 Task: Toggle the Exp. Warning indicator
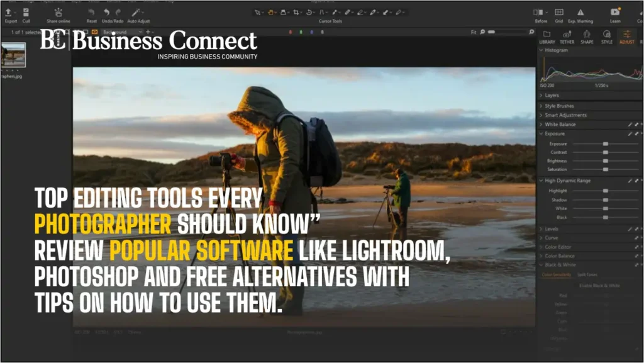click(579, 13)
